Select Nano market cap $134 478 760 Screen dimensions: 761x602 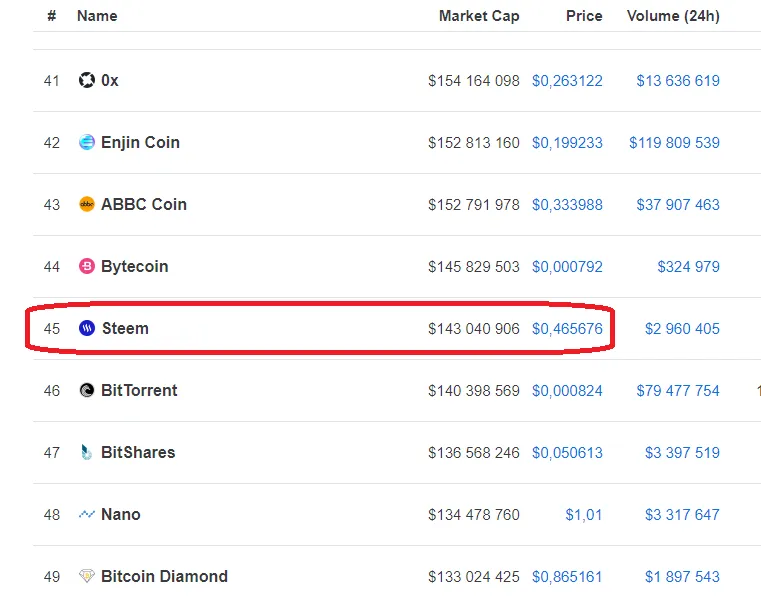coord(474,515)
